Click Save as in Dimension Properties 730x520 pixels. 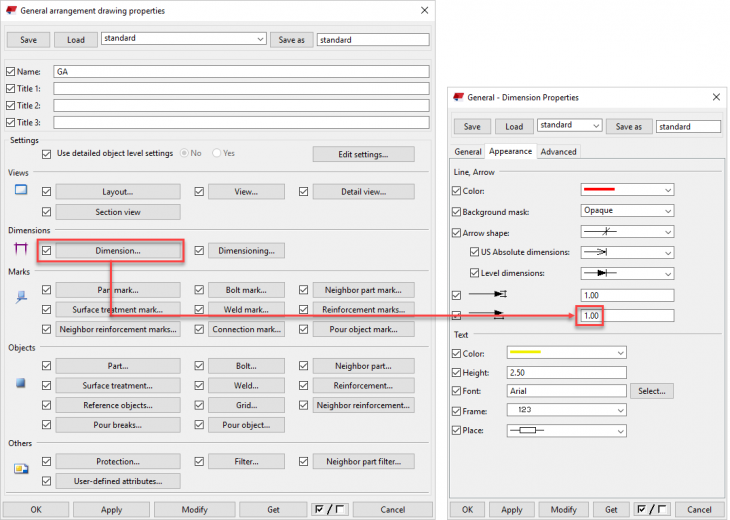629,127
